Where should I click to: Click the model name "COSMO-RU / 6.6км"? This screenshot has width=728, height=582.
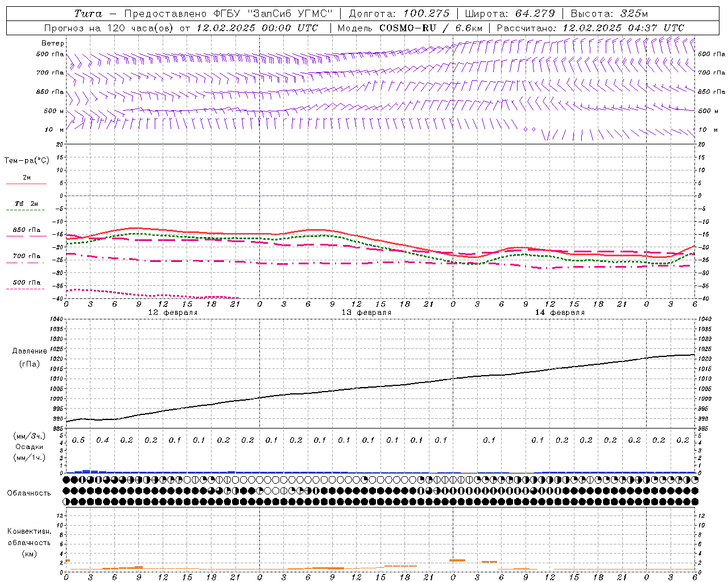[x=431, y=28]
